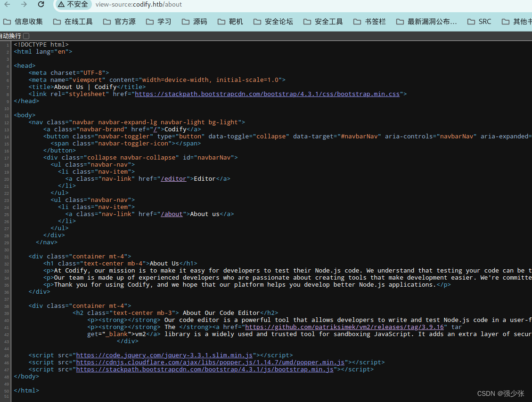Click the 不安全 security warning badge

click(73, 4)
